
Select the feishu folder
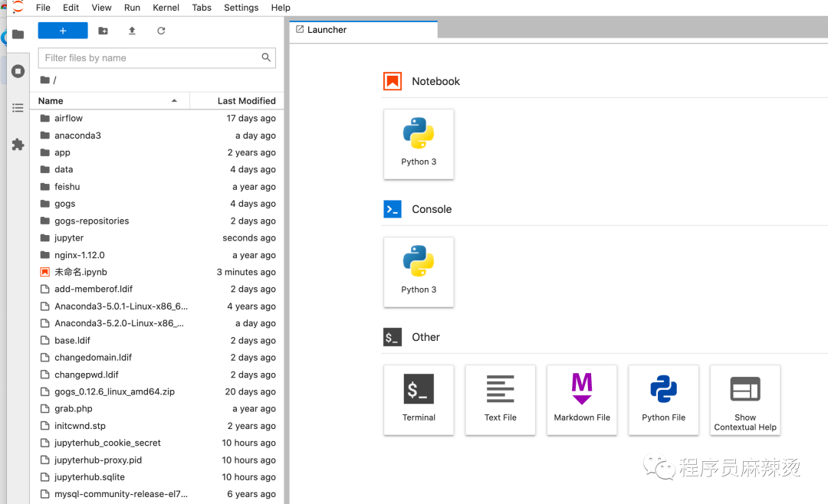(157, 186)
